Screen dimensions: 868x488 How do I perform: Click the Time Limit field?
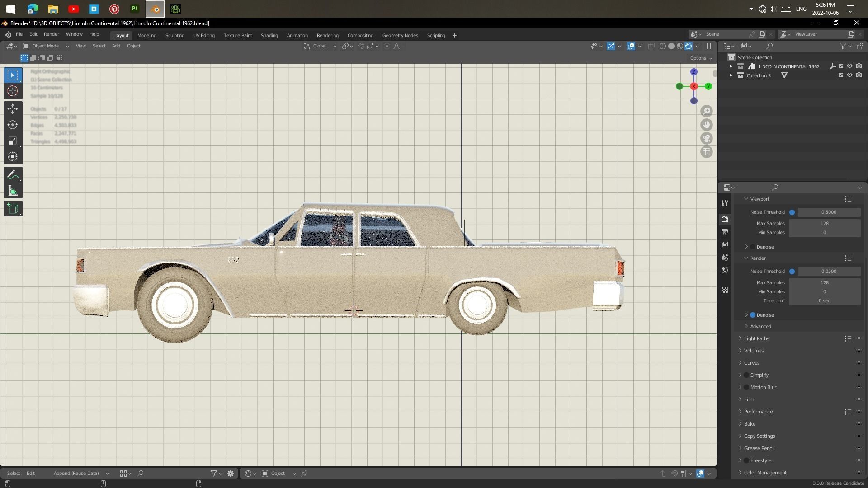coord(825,301)
